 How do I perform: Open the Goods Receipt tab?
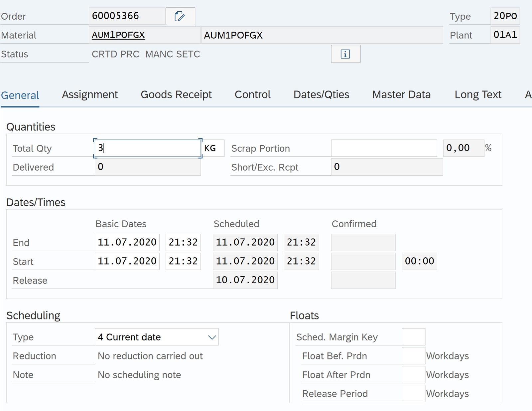coord(176,95)
